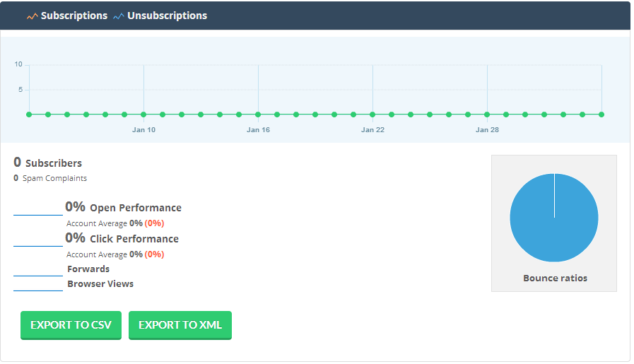Click Account Average under Click Performance
The height and width of the screenshot is (364, 634).
click(97, 254)
